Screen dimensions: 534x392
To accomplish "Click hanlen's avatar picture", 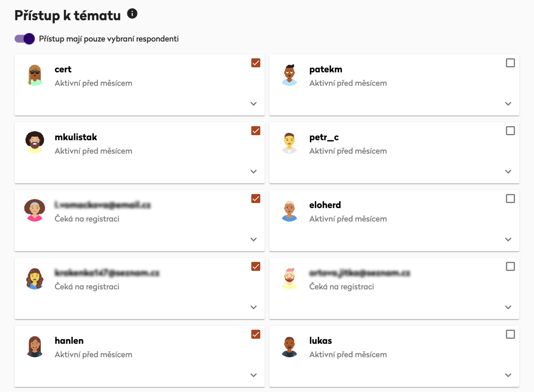I will 34,346.
